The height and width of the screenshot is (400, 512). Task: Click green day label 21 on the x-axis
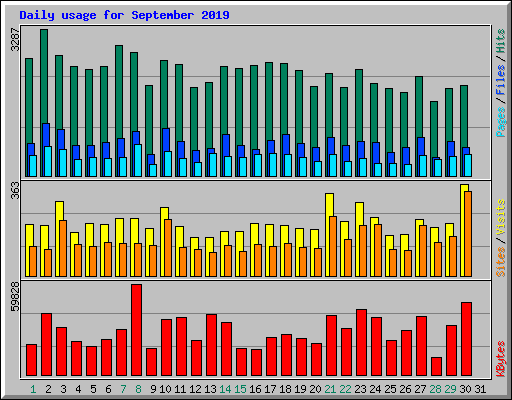tap(330, 389)
